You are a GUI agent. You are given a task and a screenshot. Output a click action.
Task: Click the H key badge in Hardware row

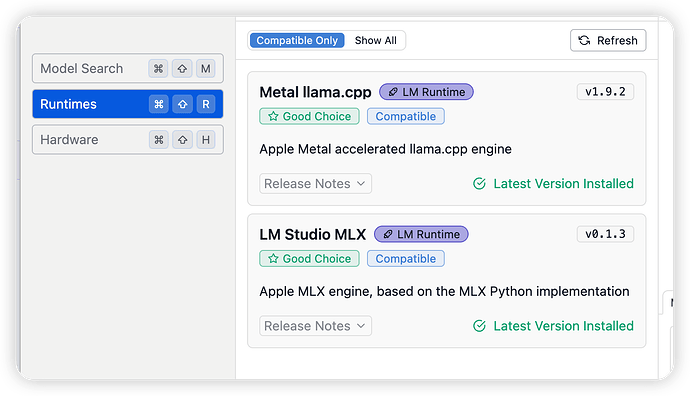(206, 140)
